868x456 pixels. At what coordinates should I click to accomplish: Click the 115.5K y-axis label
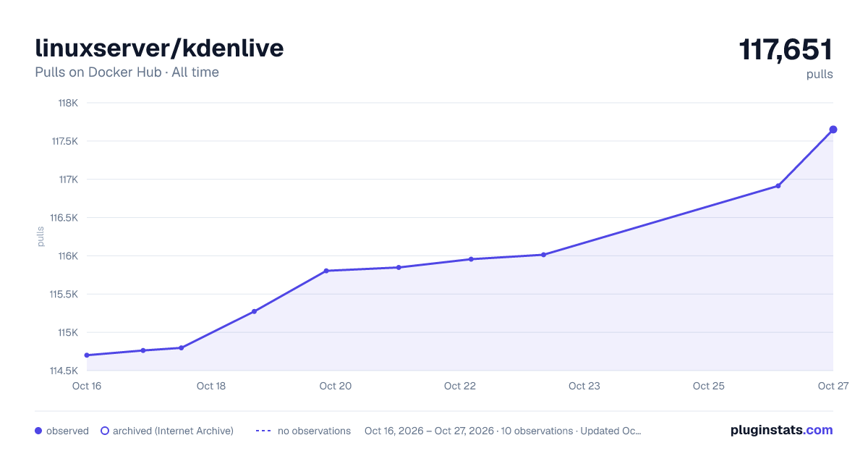[x=64, y=295]
